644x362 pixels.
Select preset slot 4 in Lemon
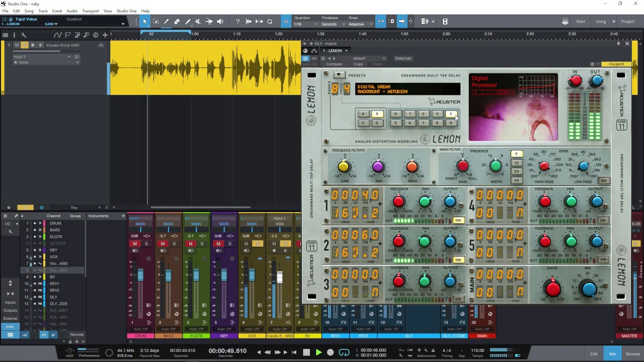[x=451, y=114]
